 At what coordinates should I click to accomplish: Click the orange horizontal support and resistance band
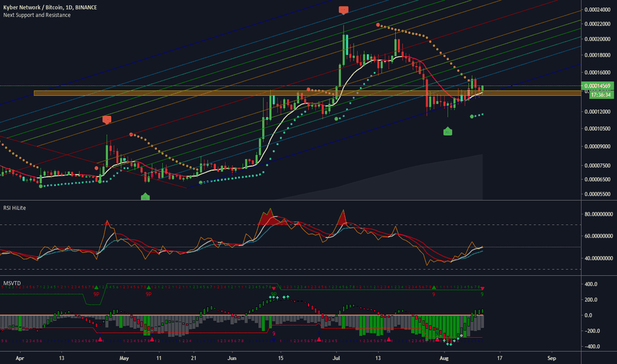[307, 93]
